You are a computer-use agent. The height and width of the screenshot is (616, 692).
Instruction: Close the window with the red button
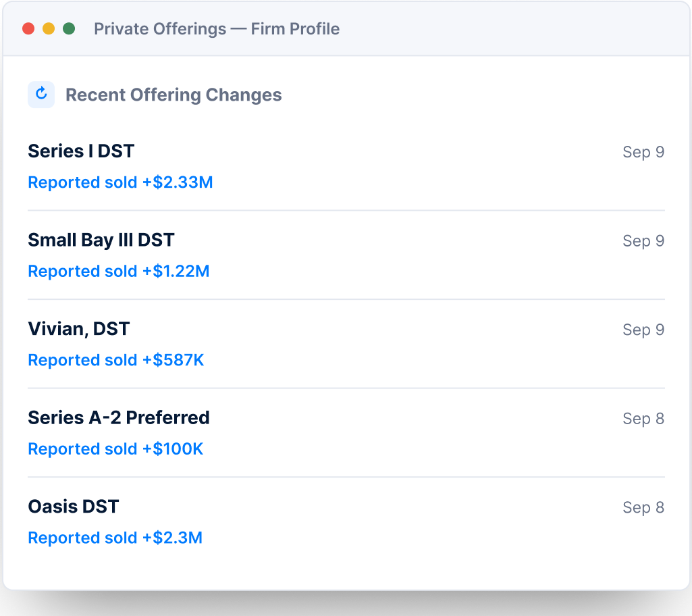point(28,28)
